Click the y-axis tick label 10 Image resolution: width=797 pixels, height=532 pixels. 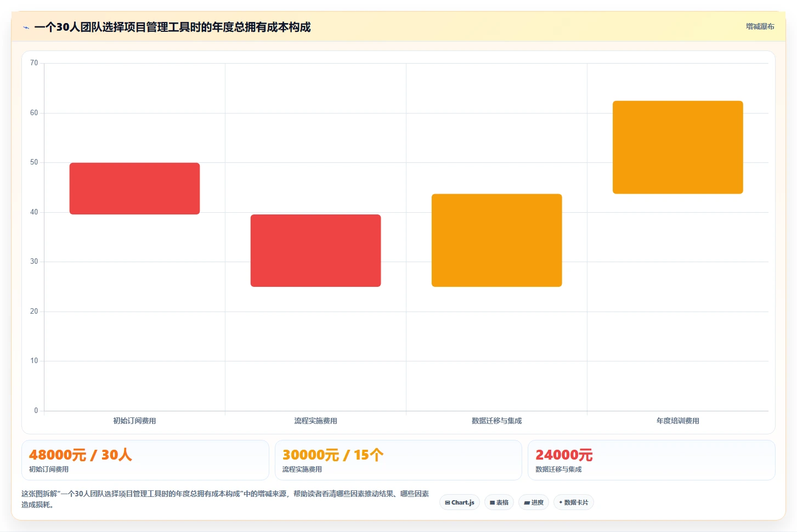(34, 361)
